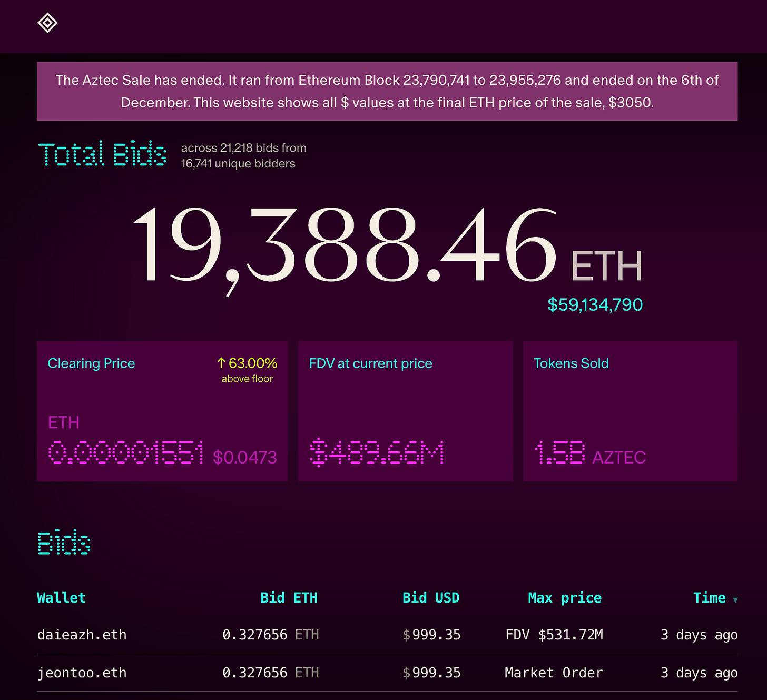Click the 1.5B AZTEC tokens sold value
767x700 pixels.
[590, 453]
